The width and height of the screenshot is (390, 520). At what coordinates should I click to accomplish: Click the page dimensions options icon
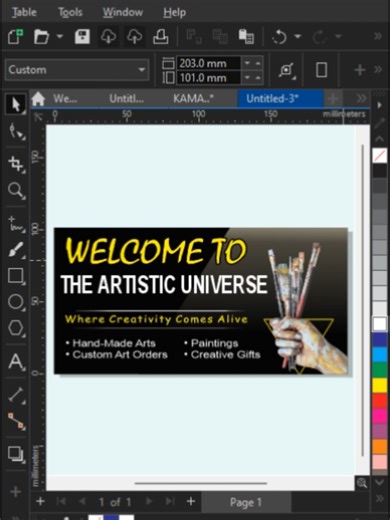point(287,70)
